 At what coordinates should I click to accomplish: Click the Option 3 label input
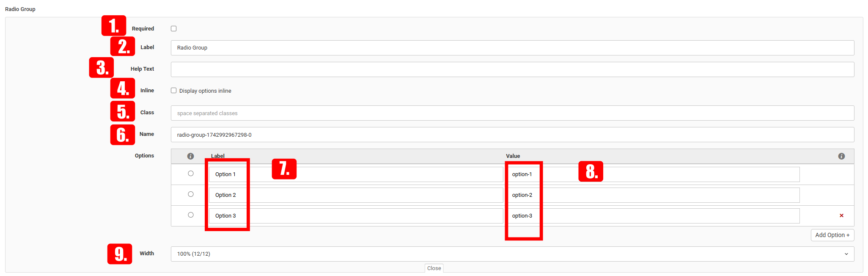coord(356,216)
